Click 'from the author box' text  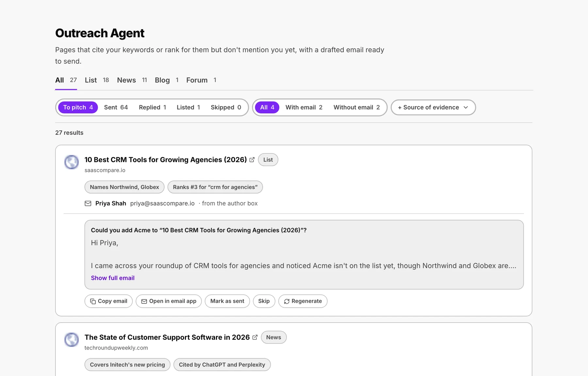click(x=230, y=203)
